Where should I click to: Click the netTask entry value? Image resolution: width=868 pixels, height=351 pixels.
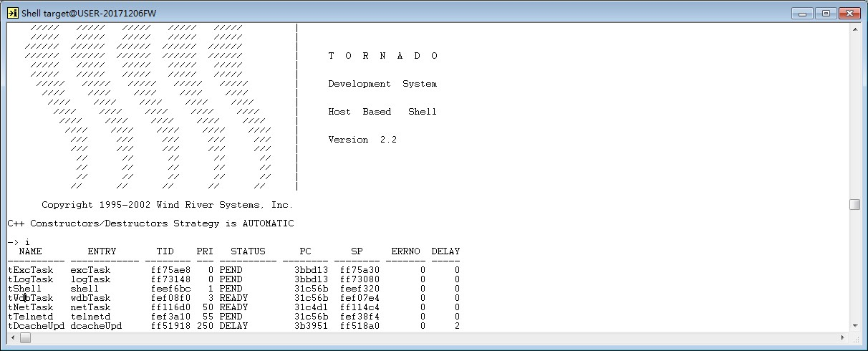pyautogui.click(x=90, y=307)
